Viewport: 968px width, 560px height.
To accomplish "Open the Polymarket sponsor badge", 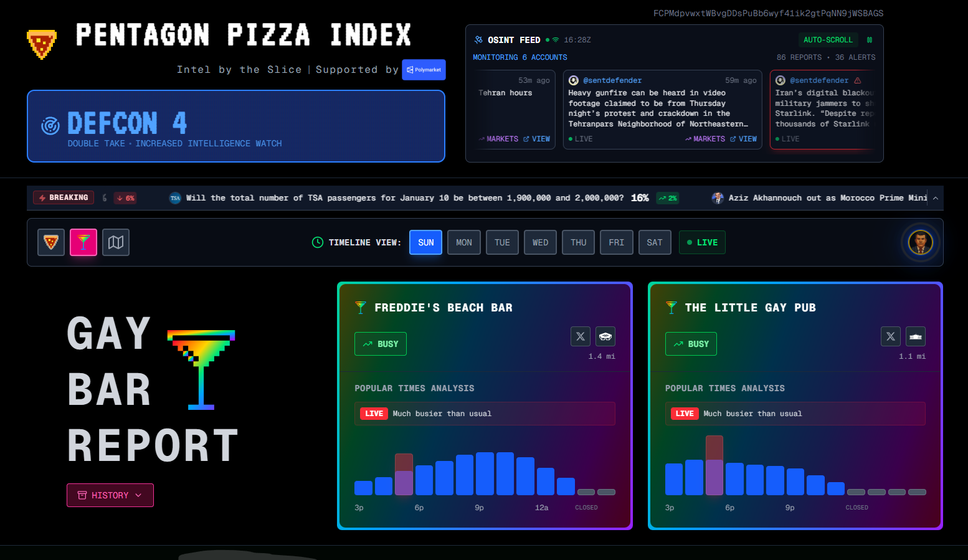I will click(424, 70).
